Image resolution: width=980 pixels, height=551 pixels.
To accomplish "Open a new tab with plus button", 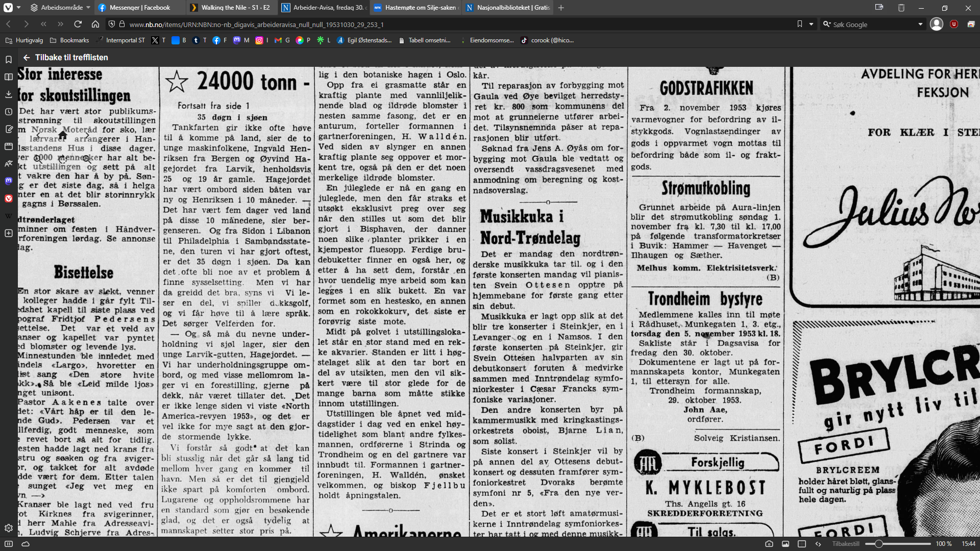I will [561, 8].
